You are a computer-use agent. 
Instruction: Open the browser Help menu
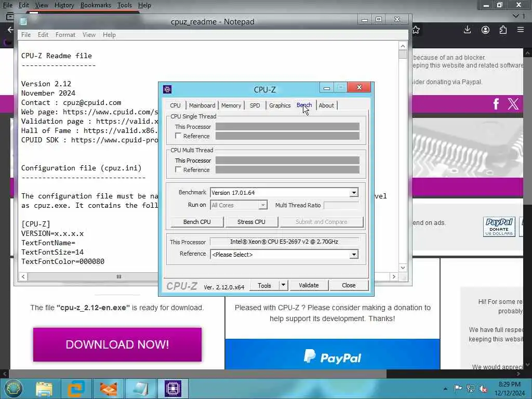pyautogui.click(x=144, y=5)
